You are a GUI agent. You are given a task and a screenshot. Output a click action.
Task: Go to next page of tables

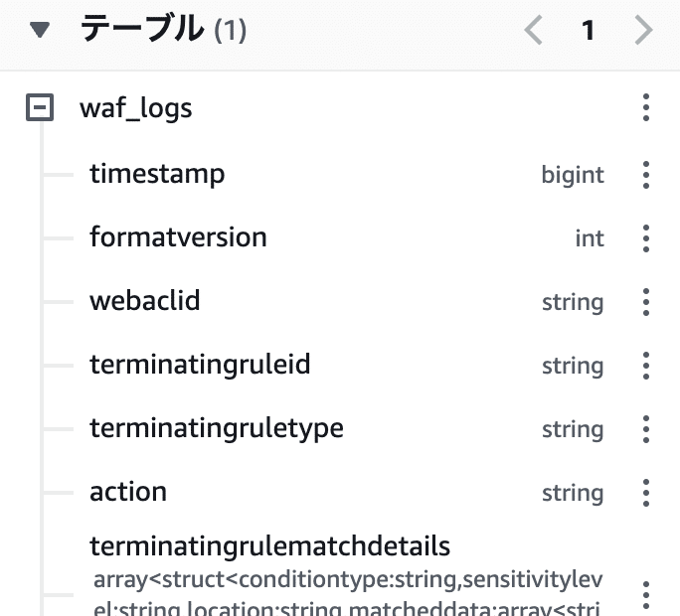pos(643,30)
